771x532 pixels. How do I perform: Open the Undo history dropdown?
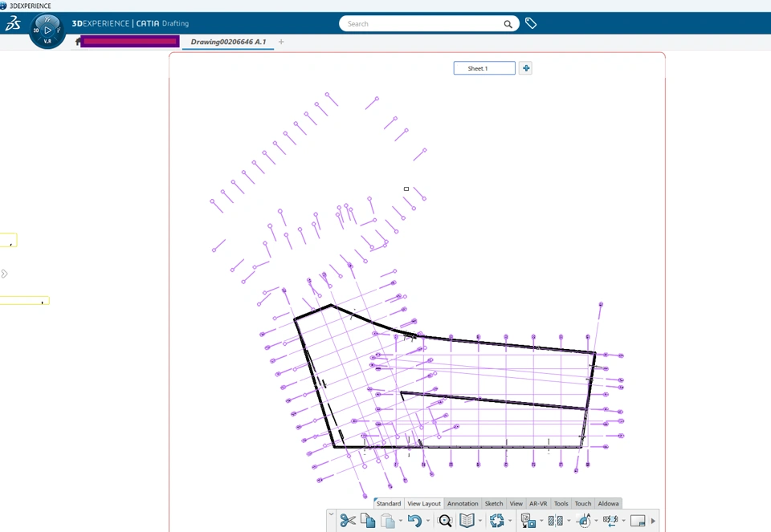(428, 521)
